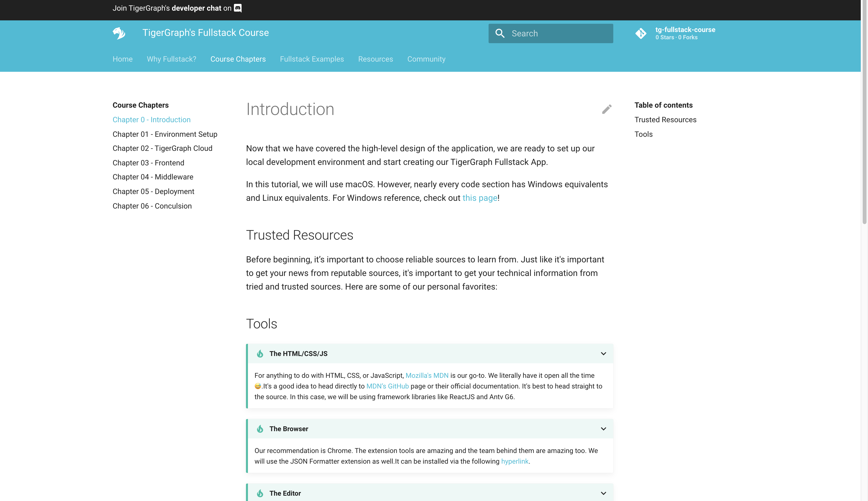Open the MDN's GitHub link
This screenshot has width=868, height=501.
point(387,386)
